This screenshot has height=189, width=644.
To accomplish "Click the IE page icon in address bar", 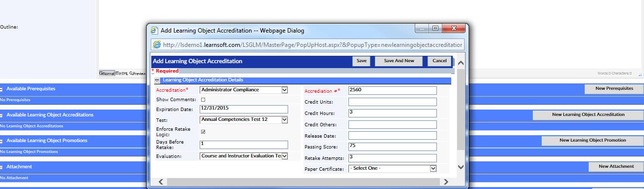I will pyautogui.click(x=157, y=44).
